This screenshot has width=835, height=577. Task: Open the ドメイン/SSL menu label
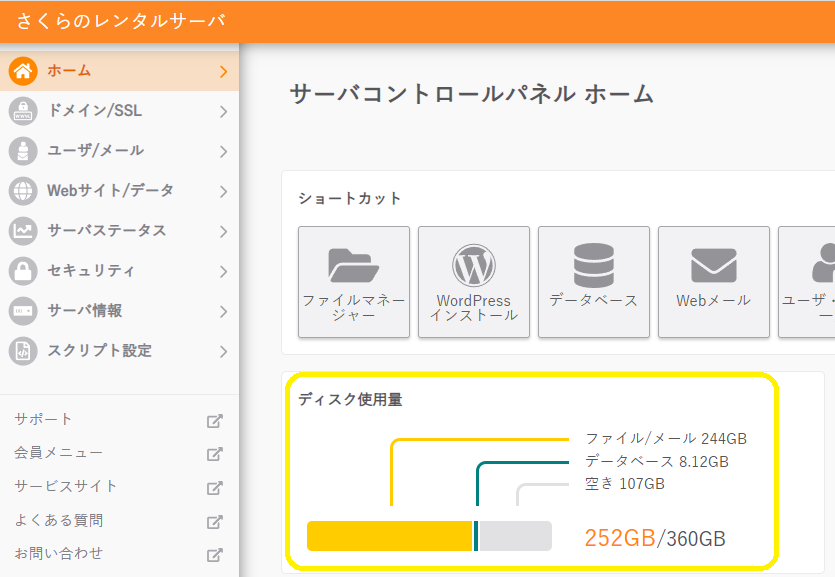click(95, 110)
